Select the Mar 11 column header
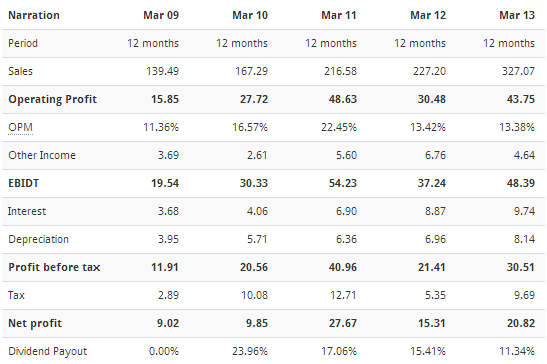Viewport: 547px width, 364px height. point(339,15)
